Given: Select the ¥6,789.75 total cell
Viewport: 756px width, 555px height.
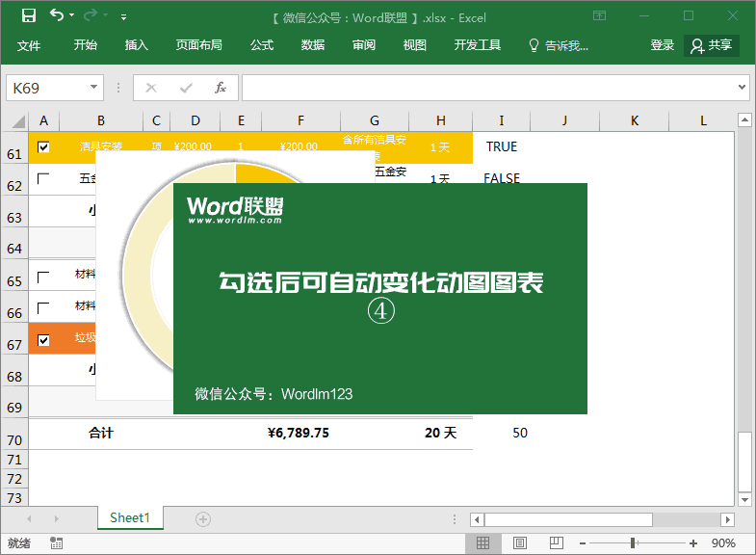Looking at the screenshot, I should 299,433.
